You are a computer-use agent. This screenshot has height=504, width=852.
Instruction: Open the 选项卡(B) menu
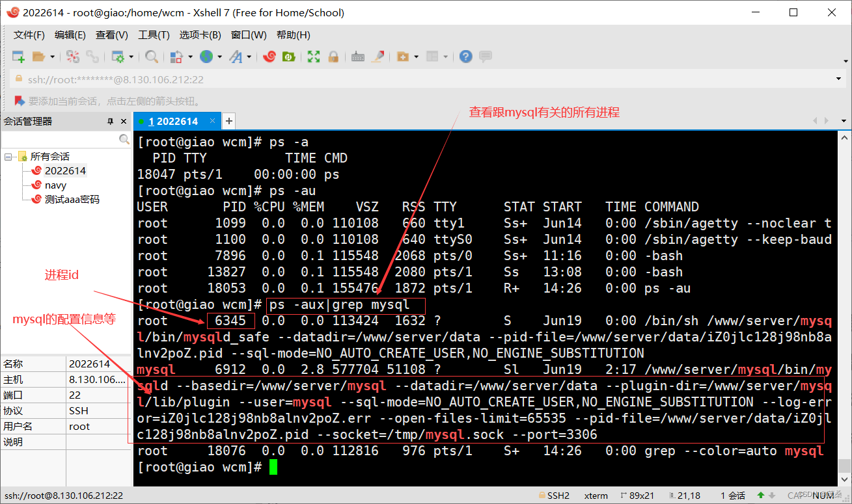click(x=200, y=35)
